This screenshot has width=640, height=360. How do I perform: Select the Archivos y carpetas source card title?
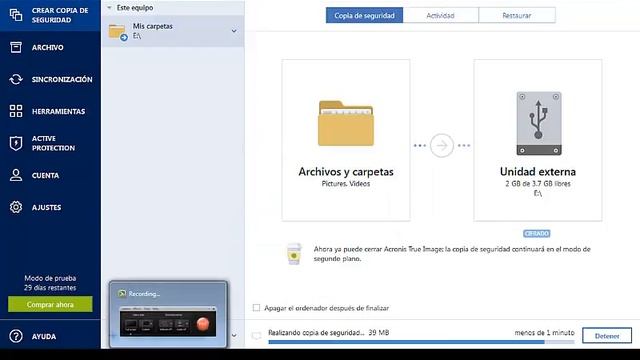click(x=346, y=172)
